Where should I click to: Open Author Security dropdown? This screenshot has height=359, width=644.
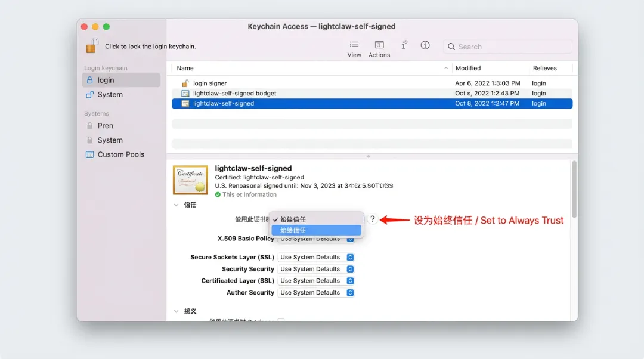pyautogui.click(x=316, y=292)
